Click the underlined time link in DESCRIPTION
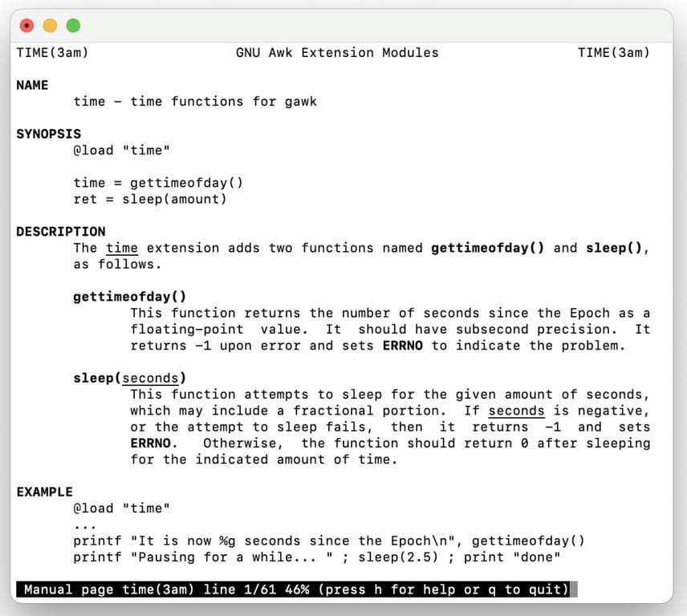This screenshot has height=616, width=687. (x=121, y=248)
